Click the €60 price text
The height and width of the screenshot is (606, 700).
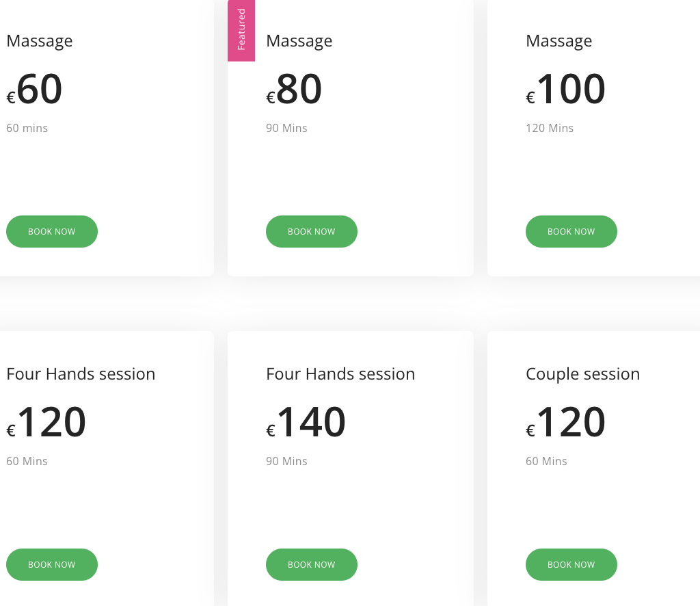pos(35,90)
